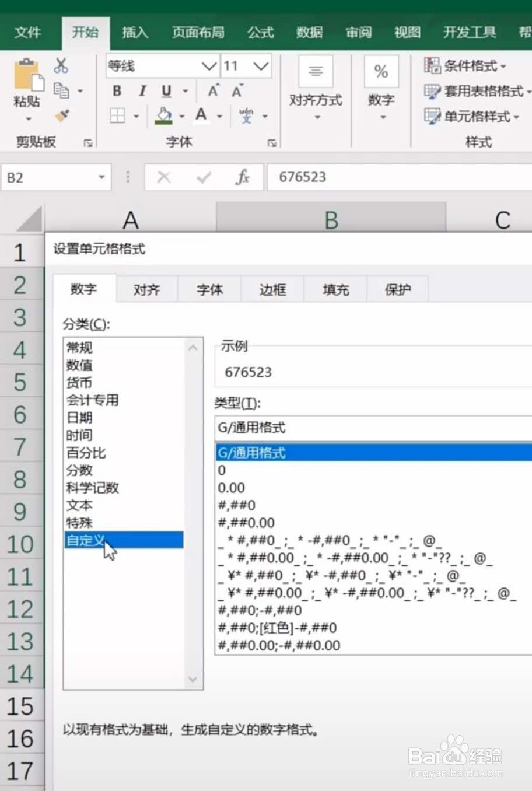Apply italic formatting with the I icon
The height and width of the screenshot is (791, 532).
[142, 91]
